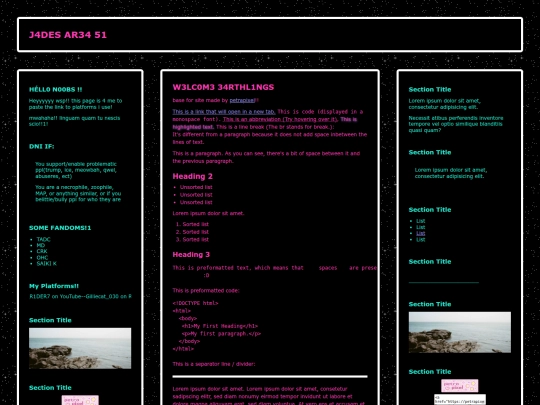The image size is (540, 405).
Task: Click the '<p>My first paragraph.</p>' code line
Action: (221, 334)
